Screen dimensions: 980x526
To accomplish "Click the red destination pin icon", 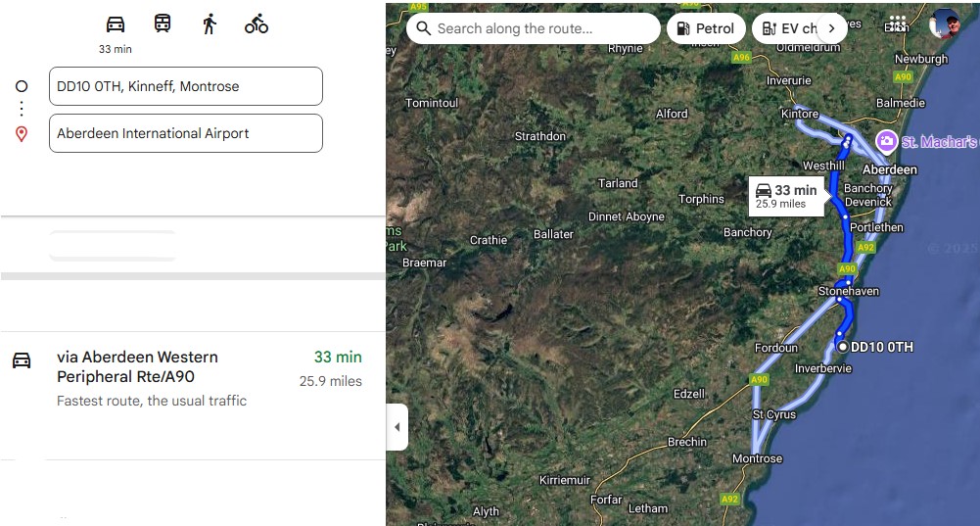I will coord(22,134).
